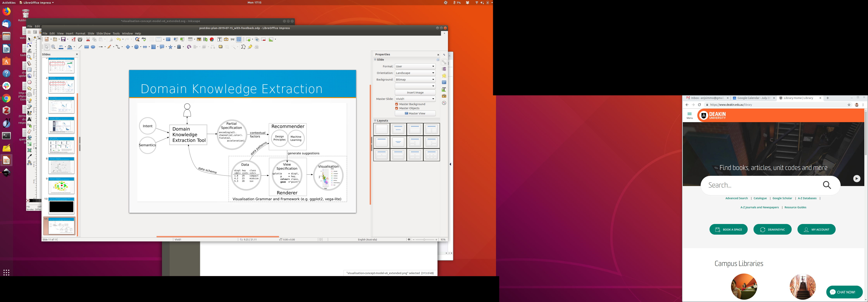
Task: Uncheck Master Background checkbox
Action: pyautogui.click(x=397, y=104)
